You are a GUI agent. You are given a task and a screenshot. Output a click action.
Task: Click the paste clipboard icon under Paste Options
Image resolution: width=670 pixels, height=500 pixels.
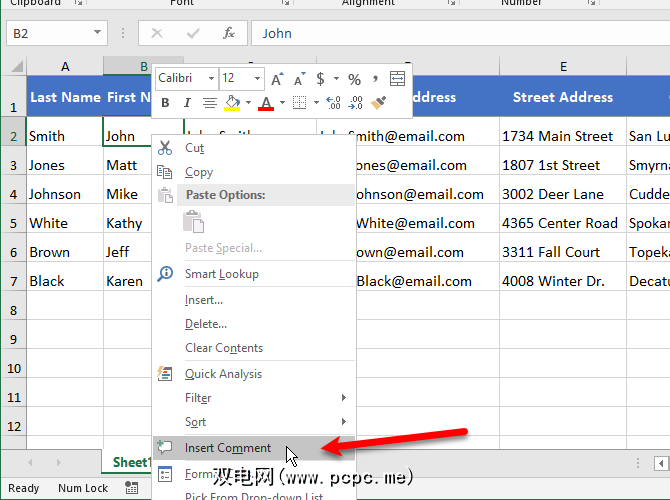(193, 221)
